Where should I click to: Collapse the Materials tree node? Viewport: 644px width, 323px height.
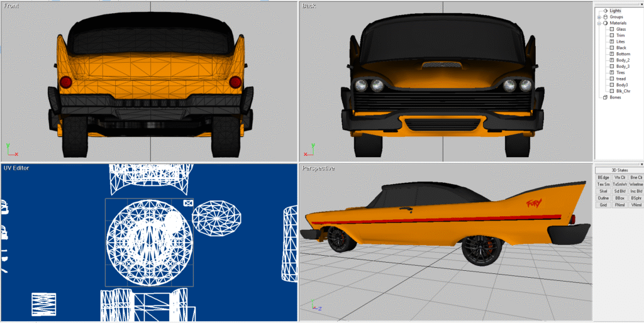[599, 23]
